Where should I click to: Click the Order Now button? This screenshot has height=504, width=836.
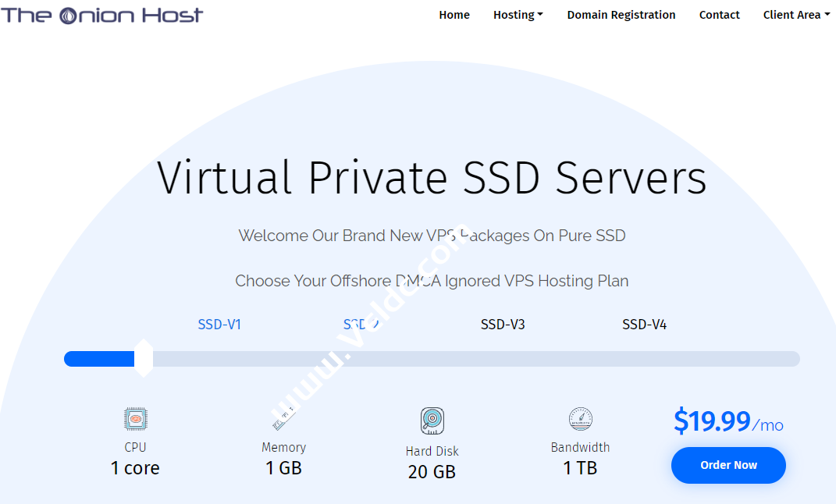(x=727, y=465)
